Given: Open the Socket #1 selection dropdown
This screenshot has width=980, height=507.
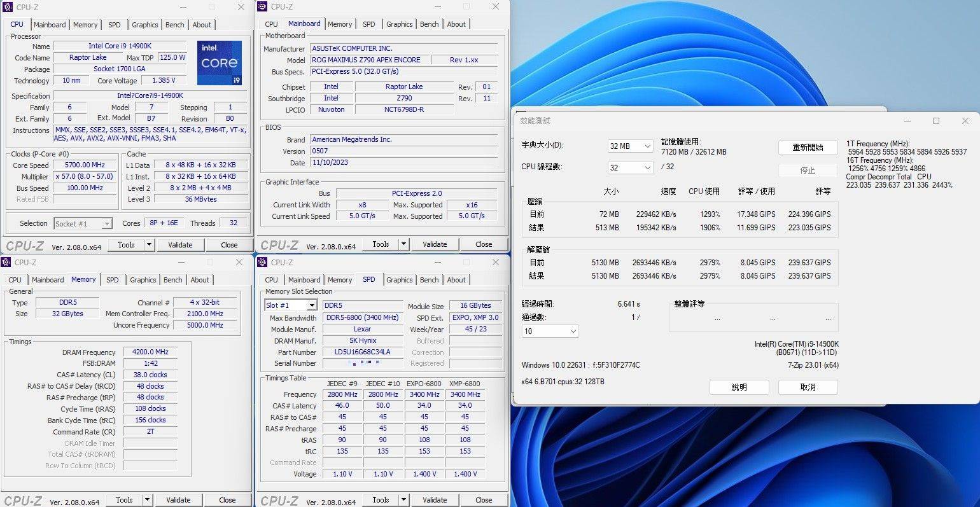Looking at the screenshot, I should [x=83, y=224].
